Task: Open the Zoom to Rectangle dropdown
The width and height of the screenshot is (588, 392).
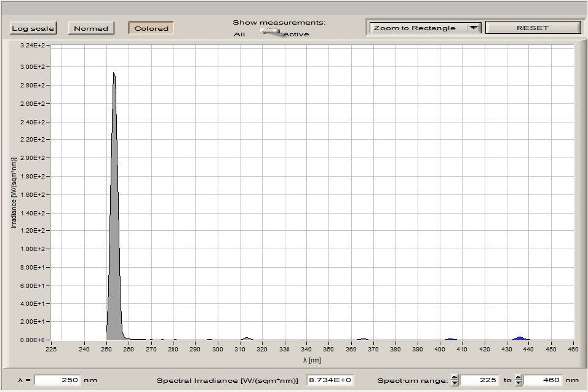Action: click(425, 28)
